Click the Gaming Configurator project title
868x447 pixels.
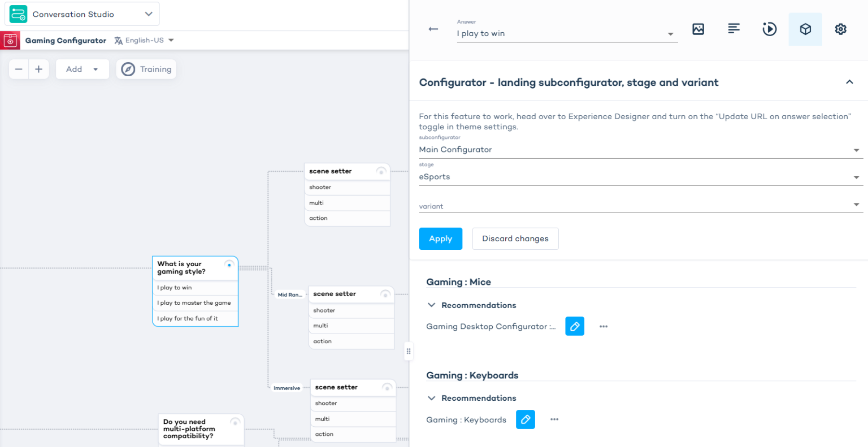(66, 41)
